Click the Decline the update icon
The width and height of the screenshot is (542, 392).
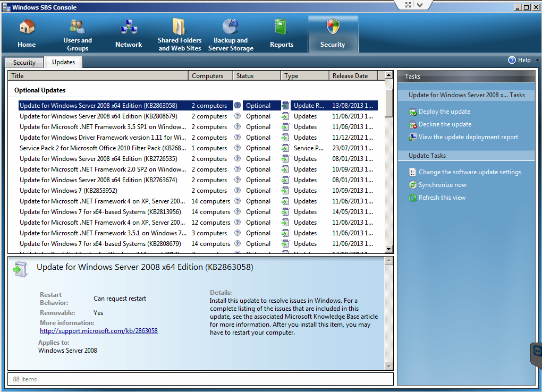[413, 124]
